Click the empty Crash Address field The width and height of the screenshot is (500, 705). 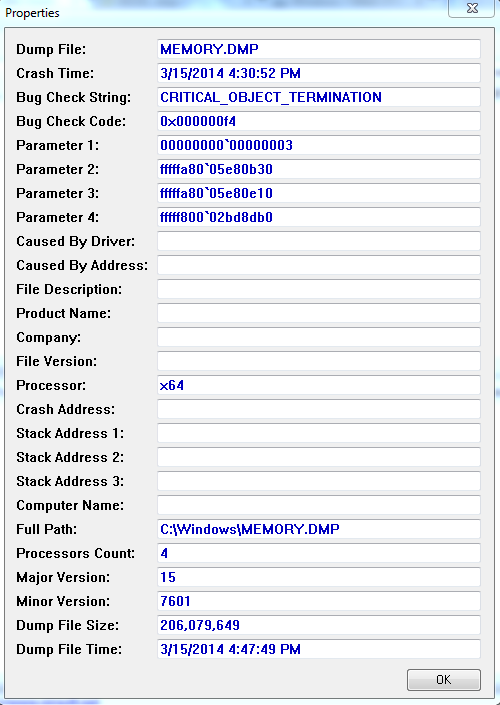coord(319,409)
